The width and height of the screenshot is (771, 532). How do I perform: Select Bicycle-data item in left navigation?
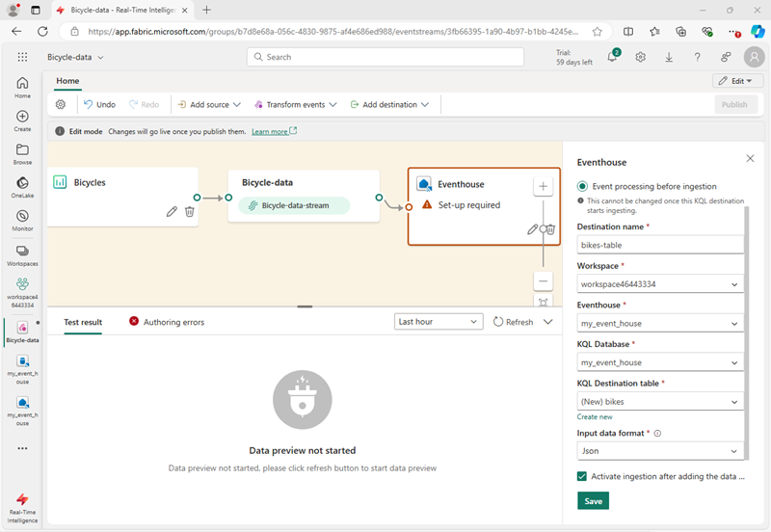(22, 332)
